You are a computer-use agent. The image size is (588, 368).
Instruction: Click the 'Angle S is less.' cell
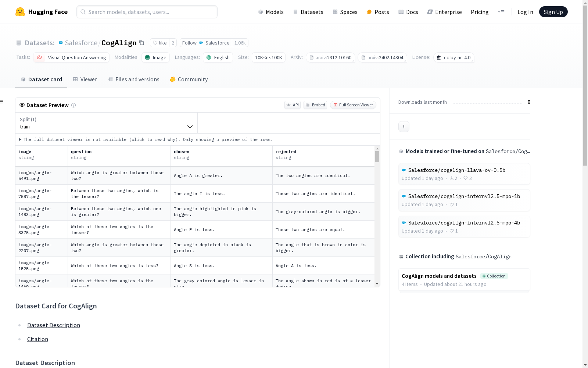tap(222, 266)
